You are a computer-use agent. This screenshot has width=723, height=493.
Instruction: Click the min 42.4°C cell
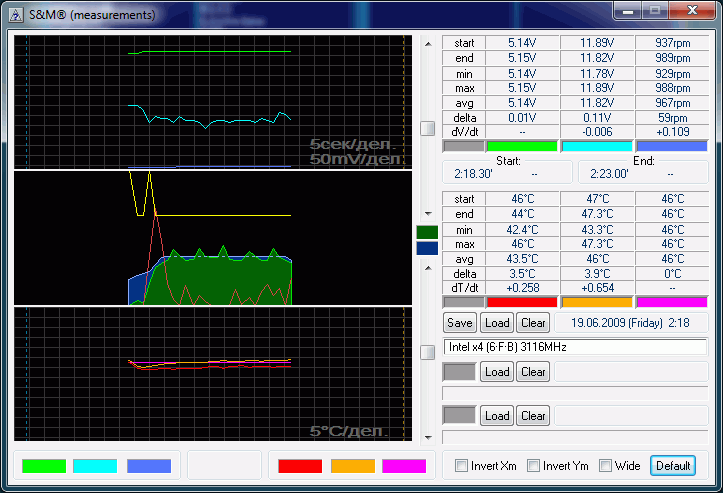522,230
